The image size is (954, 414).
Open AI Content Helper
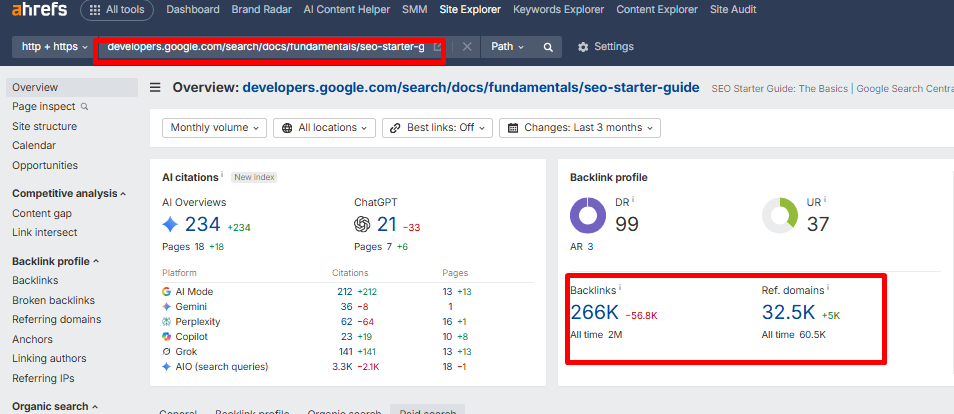pyautogui.click(x=346, y=10)
